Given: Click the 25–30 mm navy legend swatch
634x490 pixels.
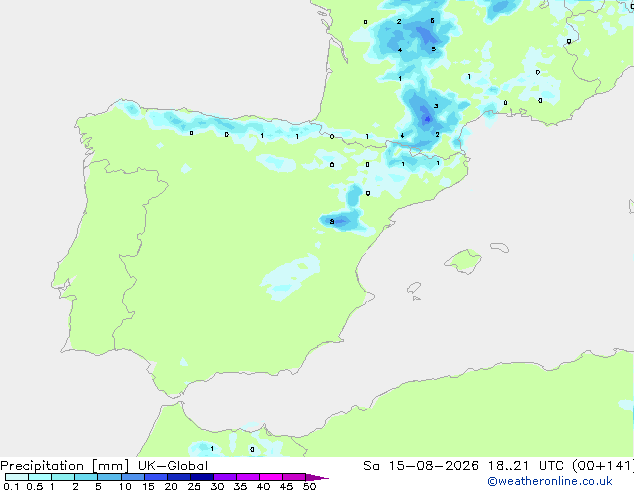Looking at the screenshot, I should (201, 477).
